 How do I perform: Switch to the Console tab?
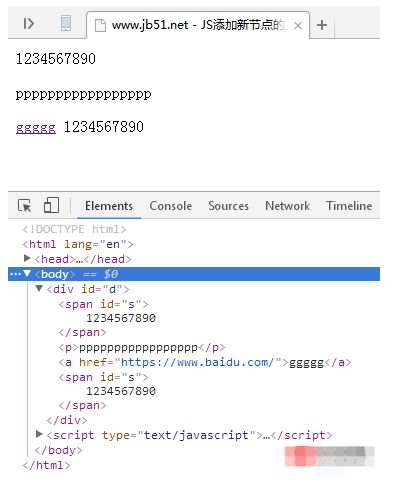pyautogui.click(x=170, y=206)
